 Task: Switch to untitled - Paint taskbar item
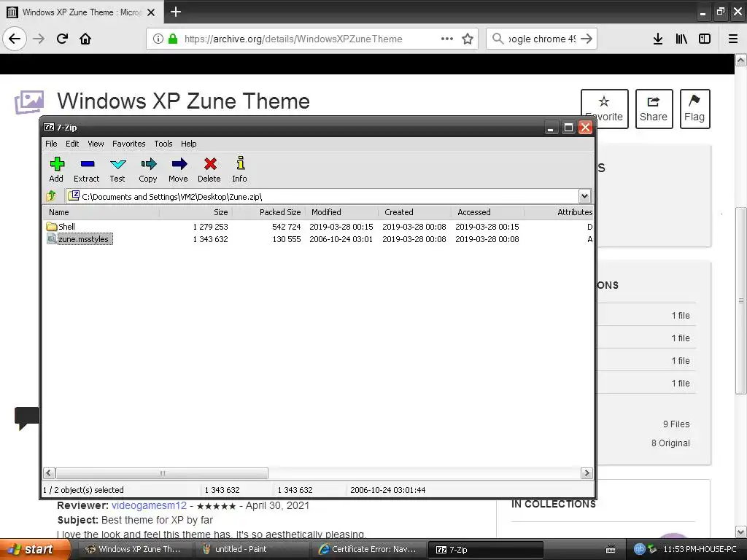[x=253, y=549]
